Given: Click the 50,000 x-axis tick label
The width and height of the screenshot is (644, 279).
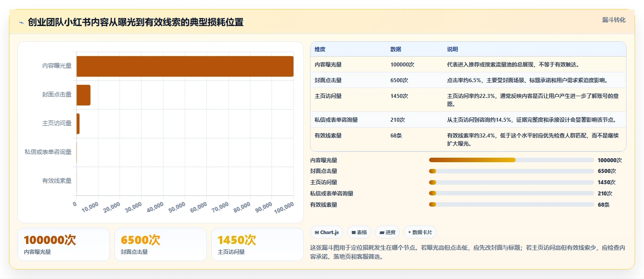Looking at the screenshot, I should (177, 208).
